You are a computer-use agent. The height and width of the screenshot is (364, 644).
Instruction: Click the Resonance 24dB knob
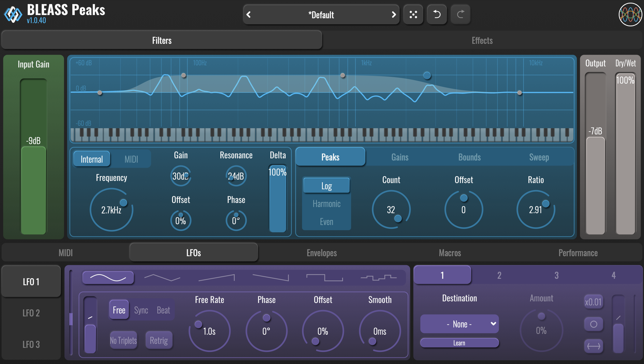point(236,176)
